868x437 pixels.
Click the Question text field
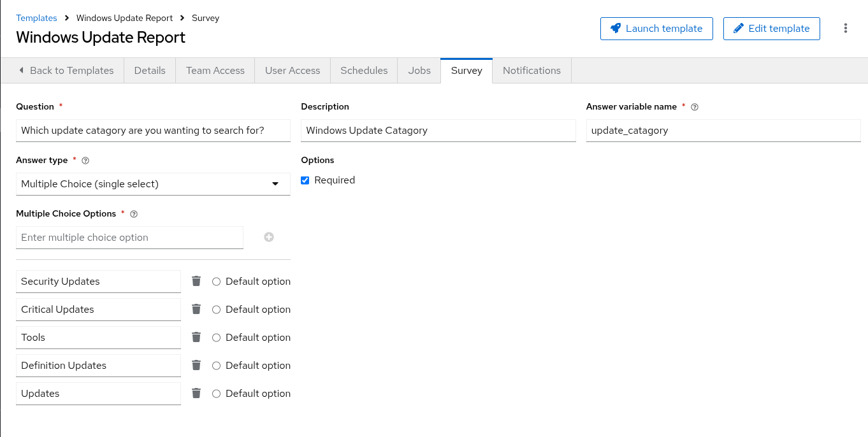[153, 131]
